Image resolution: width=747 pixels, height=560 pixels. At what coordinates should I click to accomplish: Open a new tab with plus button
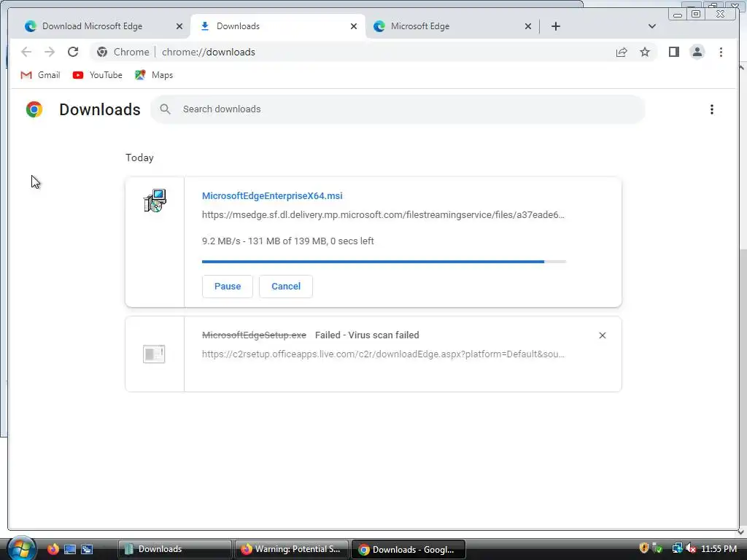[555, 26]
